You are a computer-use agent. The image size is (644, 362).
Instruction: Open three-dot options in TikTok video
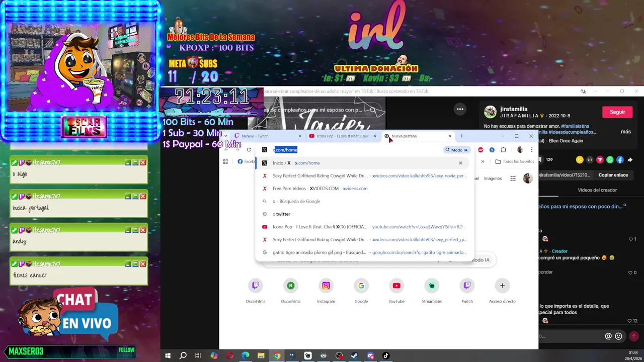click(x=460, y=109)
